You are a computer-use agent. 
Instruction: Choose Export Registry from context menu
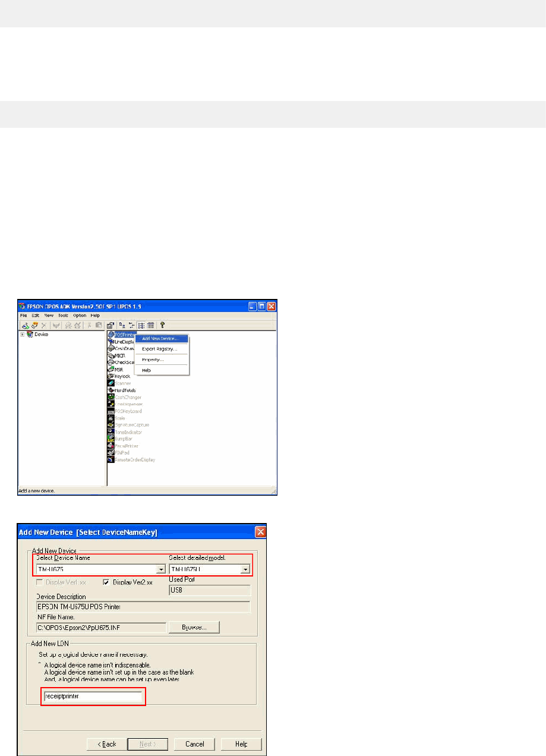[x=162, y=348]
